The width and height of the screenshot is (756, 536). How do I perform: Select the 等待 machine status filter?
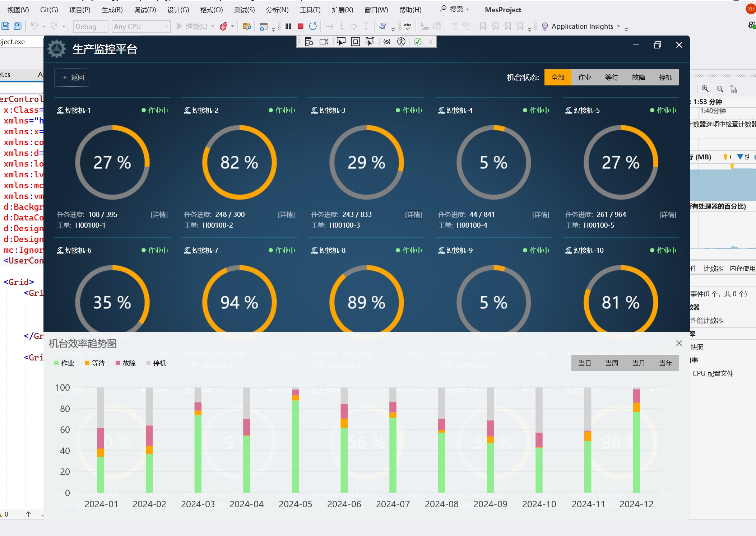611,77
